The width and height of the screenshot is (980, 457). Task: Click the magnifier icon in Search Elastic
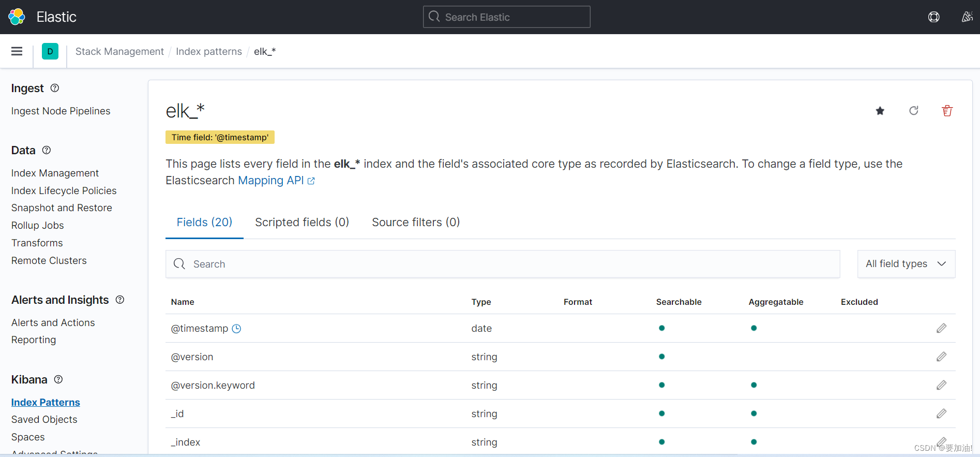pyautogui.click(x=434, y=17)
